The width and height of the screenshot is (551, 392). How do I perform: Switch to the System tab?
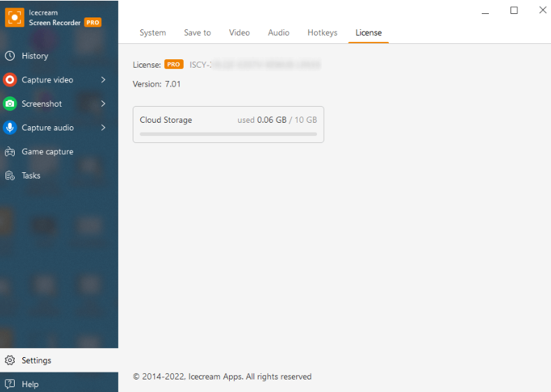click(x=152, y=33)
